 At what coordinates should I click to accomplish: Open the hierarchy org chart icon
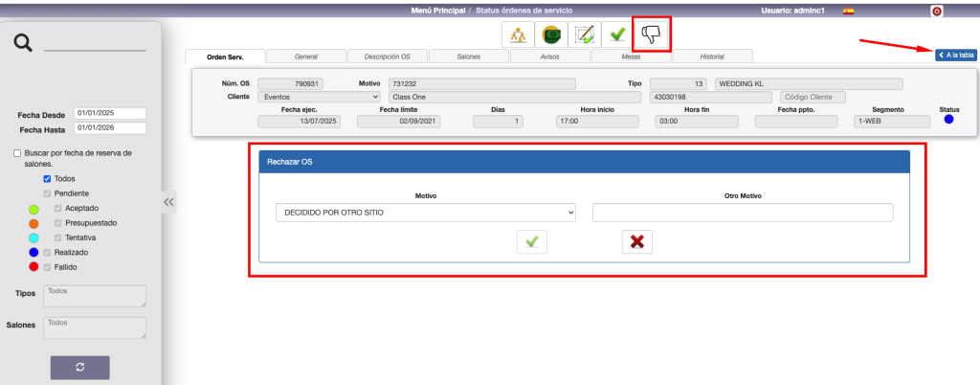[x=518, y=34]
